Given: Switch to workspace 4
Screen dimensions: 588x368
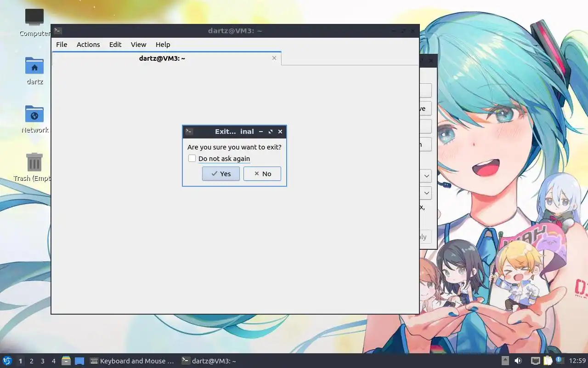Looking at the screenshot, I should click(53, 361).
